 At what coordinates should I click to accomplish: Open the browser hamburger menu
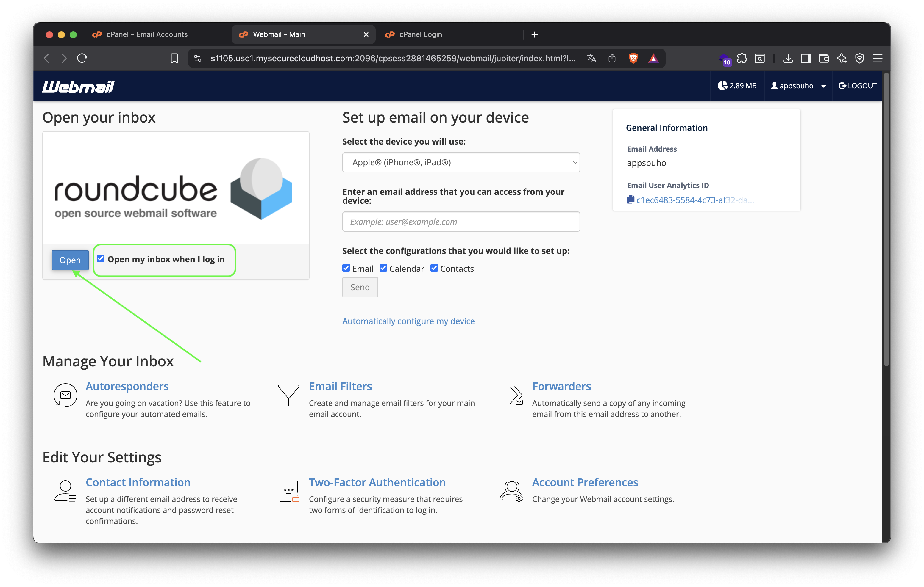[877, 58]
